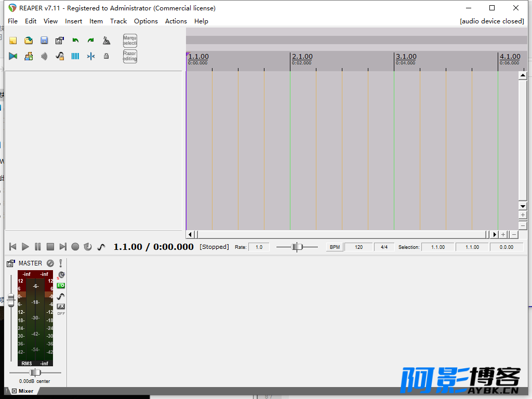Open project with the folder icon
This screenshot has width=532, height=399.
coord(29,41)
